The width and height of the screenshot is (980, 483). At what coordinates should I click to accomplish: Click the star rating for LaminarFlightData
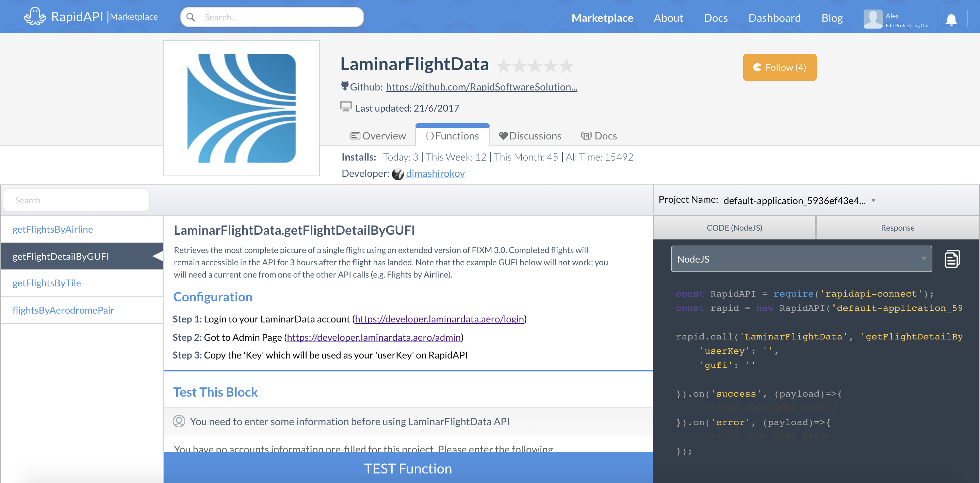(535, 66)
